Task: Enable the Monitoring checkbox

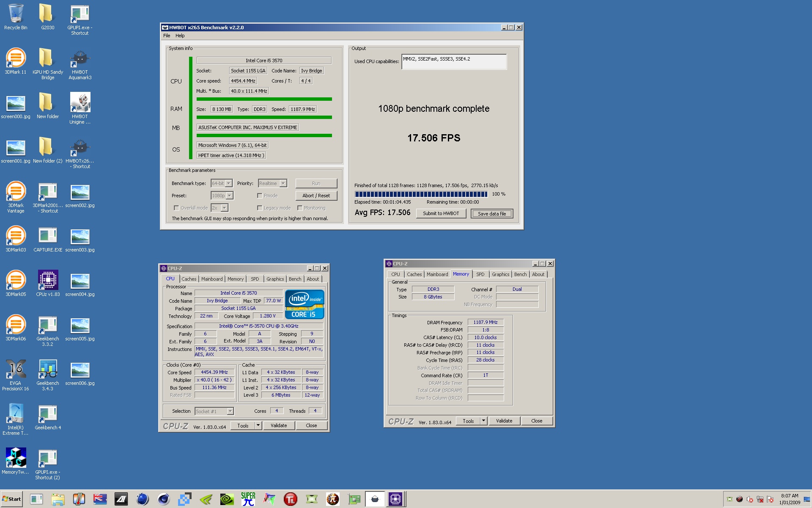Action: click(x=300, y=208)
